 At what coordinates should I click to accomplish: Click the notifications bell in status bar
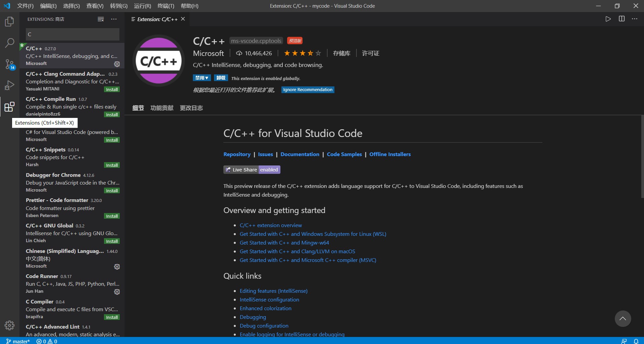pos(636,341)
